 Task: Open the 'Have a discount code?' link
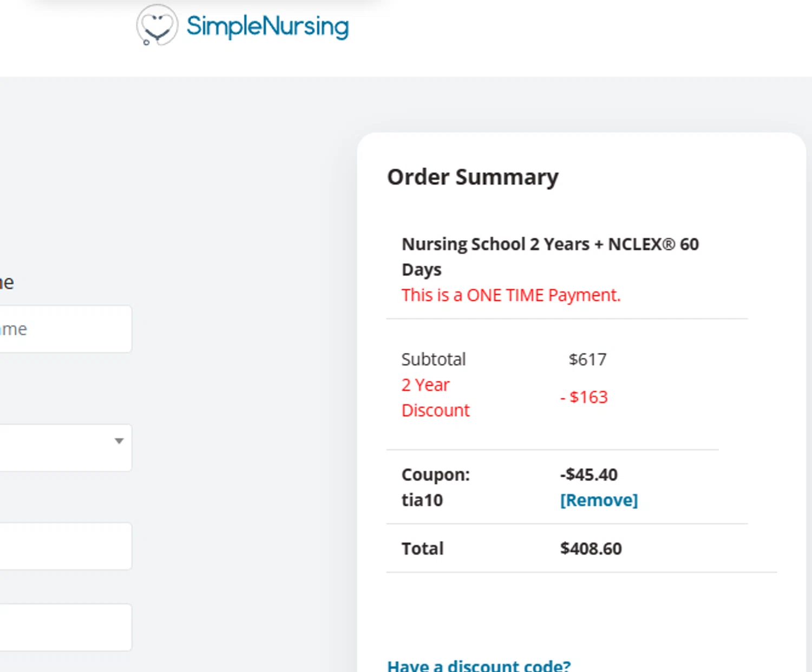click(x=479, y=665)
